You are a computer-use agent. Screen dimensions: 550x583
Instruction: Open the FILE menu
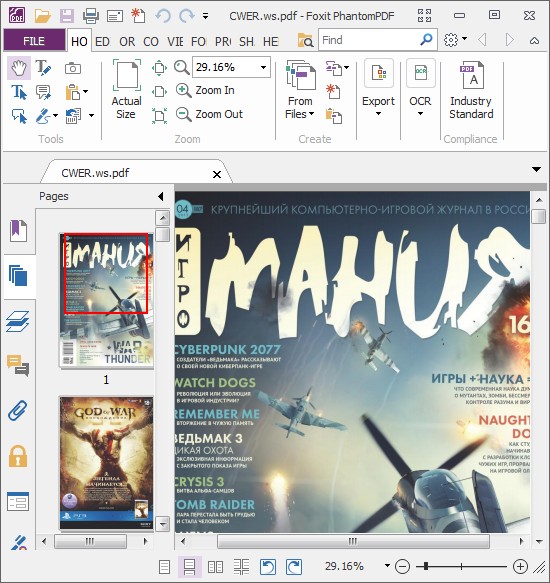click(34, 41)
